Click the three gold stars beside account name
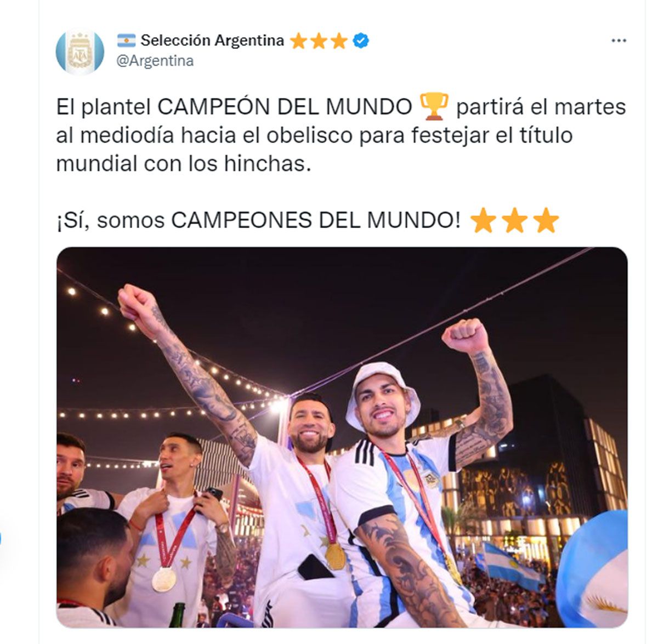This screenshot has height=644, width=658. coord(319,41)
